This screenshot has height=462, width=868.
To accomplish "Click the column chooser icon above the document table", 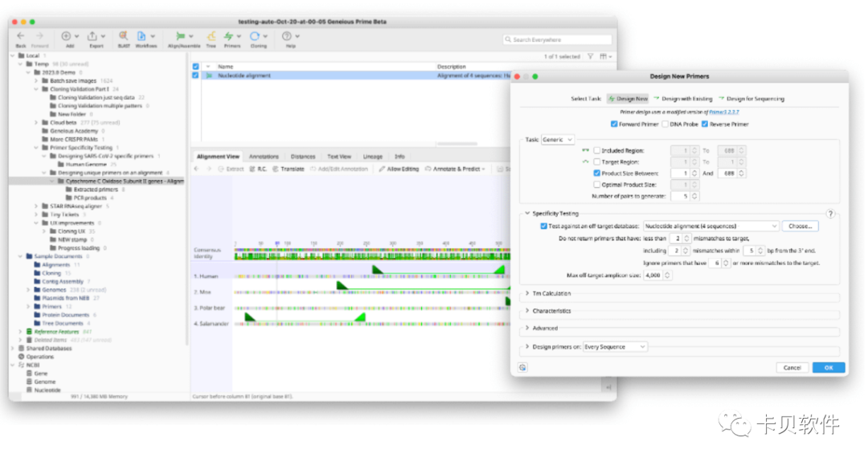I will [604, 56].
